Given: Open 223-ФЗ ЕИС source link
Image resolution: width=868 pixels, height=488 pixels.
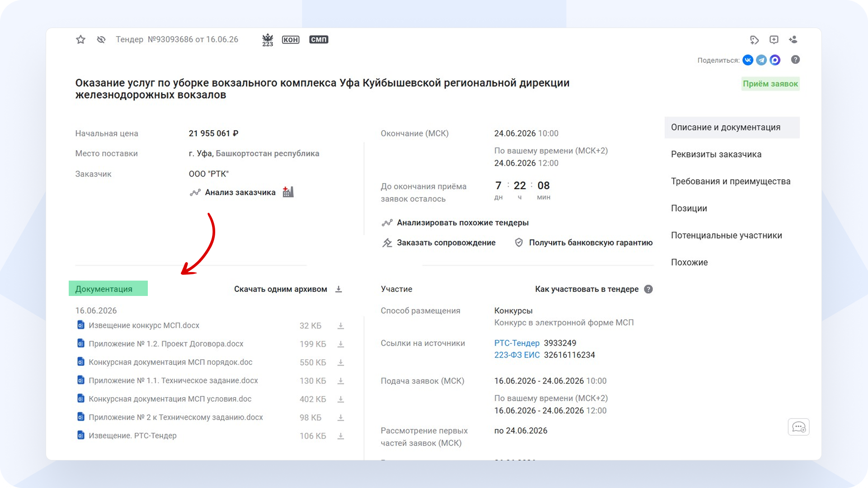Looking at the screenshot, I should [x=517, y=355].
